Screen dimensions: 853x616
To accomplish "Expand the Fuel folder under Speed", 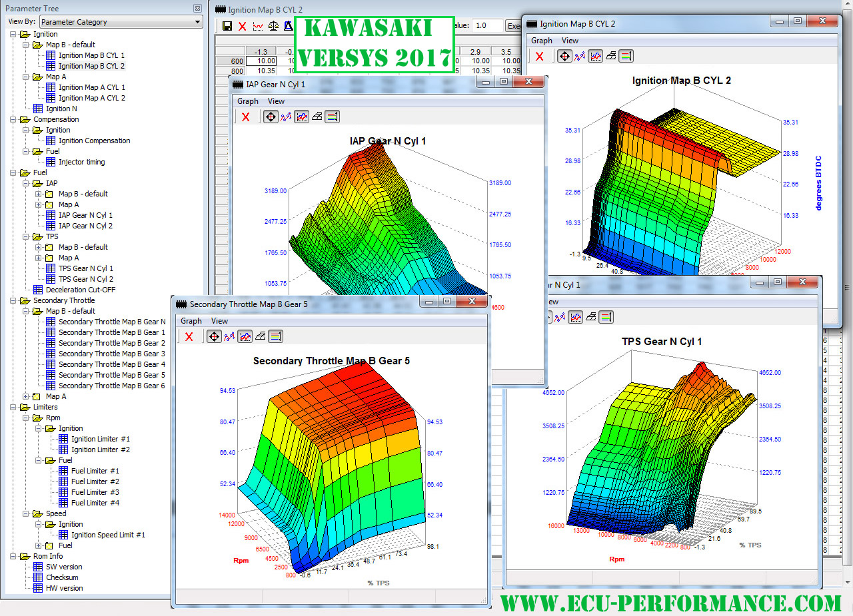I will click(x=38, y=545).
